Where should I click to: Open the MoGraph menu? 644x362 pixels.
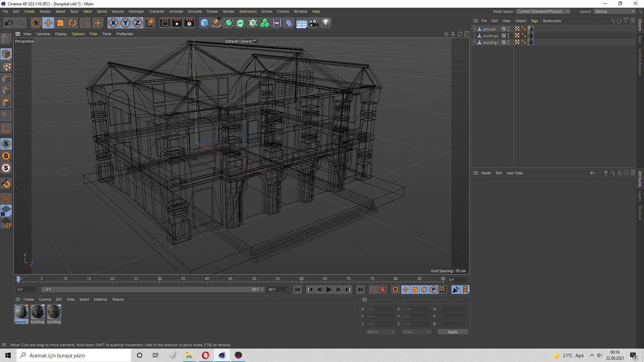point(136,11)
